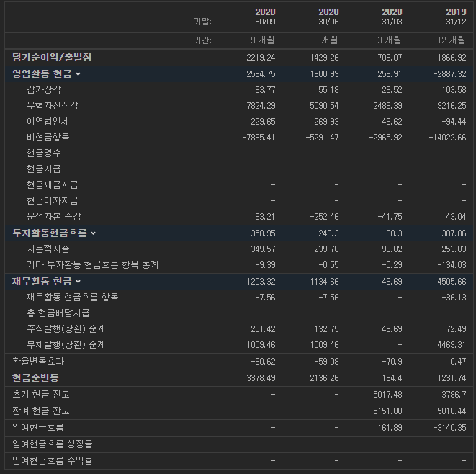
Task: Click the 현금순변동 row label
Action: tap(35, 377)
